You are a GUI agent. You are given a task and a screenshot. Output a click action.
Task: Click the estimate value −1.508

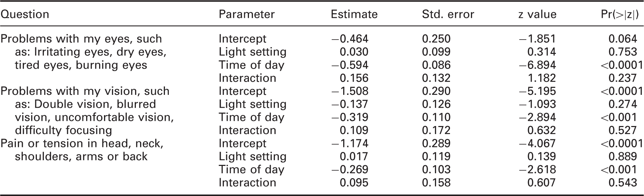[349, 91]
